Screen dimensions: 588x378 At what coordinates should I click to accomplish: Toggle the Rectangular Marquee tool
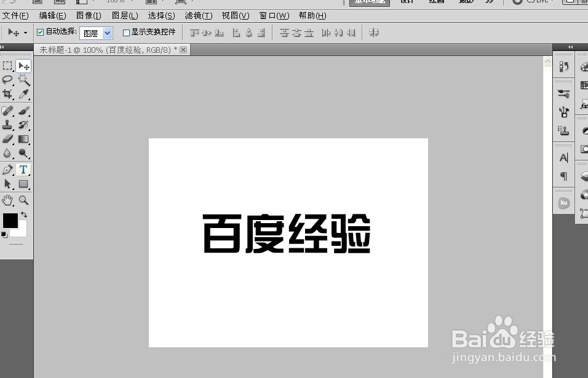[x=8, y=66]
